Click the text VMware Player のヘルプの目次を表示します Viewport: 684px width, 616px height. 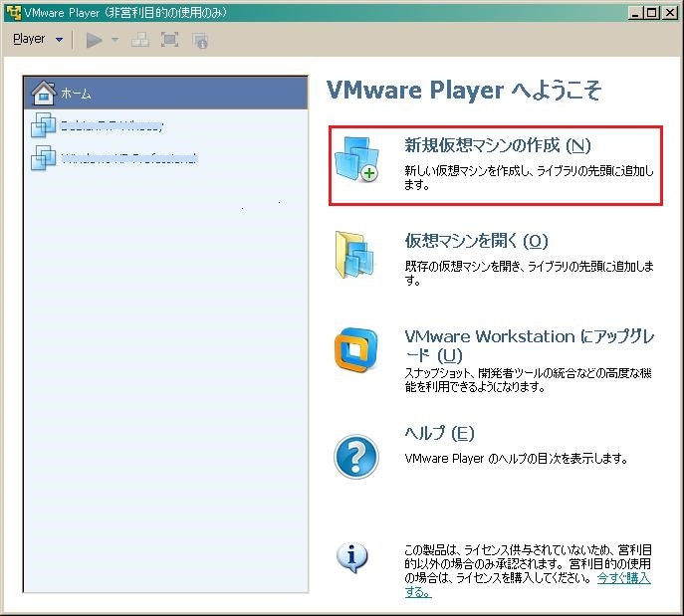(x=516, y=458)
